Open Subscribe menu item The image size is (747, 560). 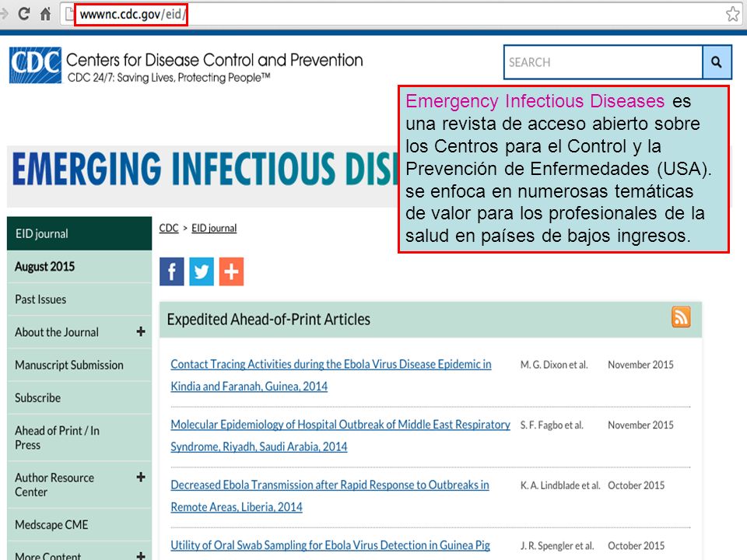(79, 397)
